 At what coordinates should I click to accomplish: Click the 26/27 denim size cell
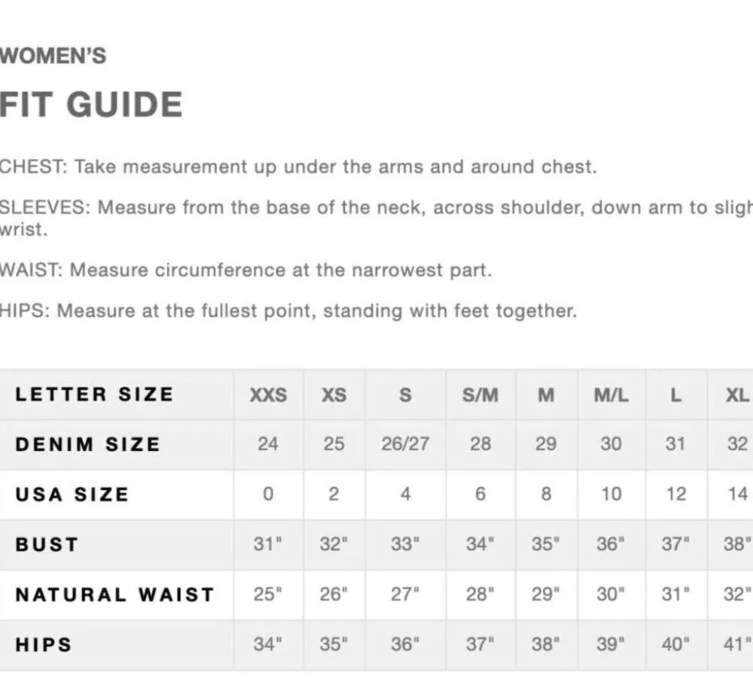point(405,444)
